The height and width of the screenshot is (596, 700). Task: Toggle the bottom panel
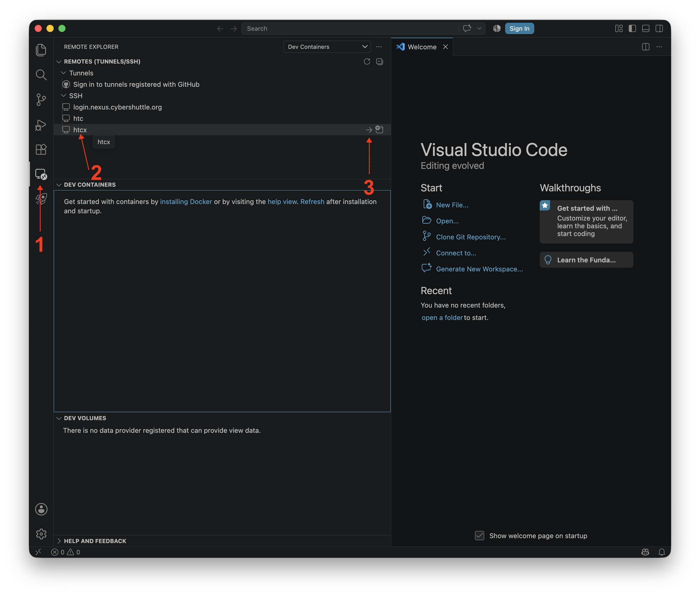coord(646,28)
